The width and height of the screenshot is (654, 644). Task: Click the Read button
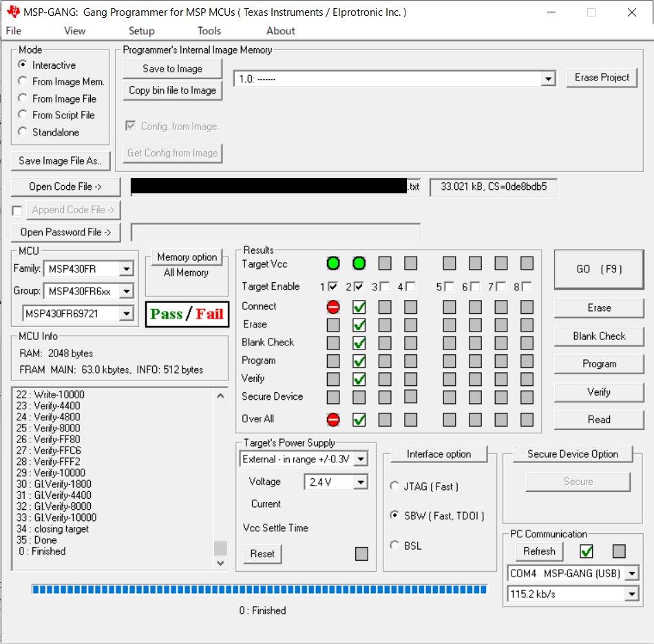pos(599,420)
